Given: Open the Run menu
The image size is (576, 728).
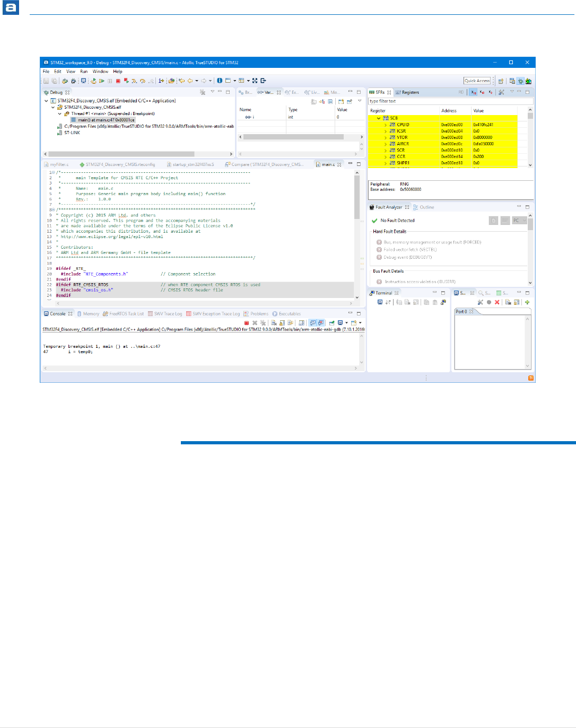Looking at the screenshot, I should pos(84,71).
